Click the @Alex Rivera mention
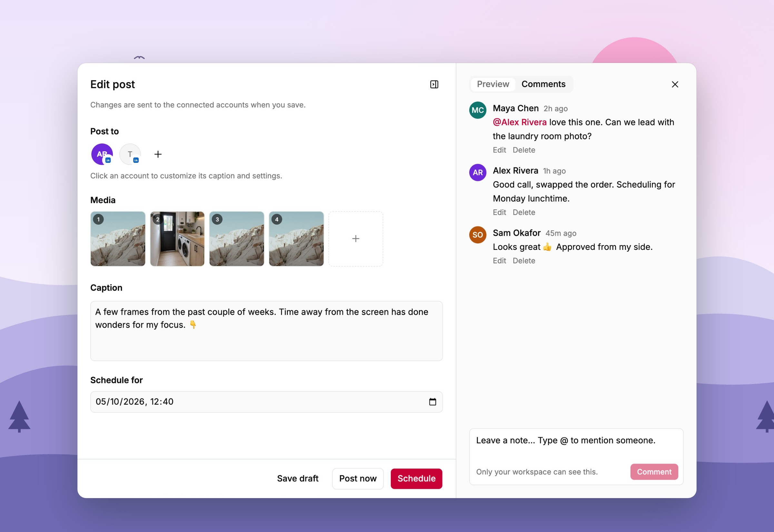The height and width of the screenshot is (532, 774). coord(519,122)
